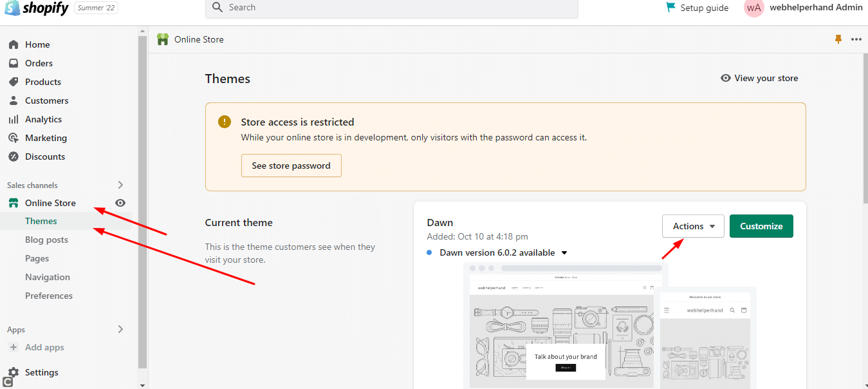Screen dimensions: 868x389
Task: Go to Home in sidebar
Action: pyautogui.click(x=37, y=44)
